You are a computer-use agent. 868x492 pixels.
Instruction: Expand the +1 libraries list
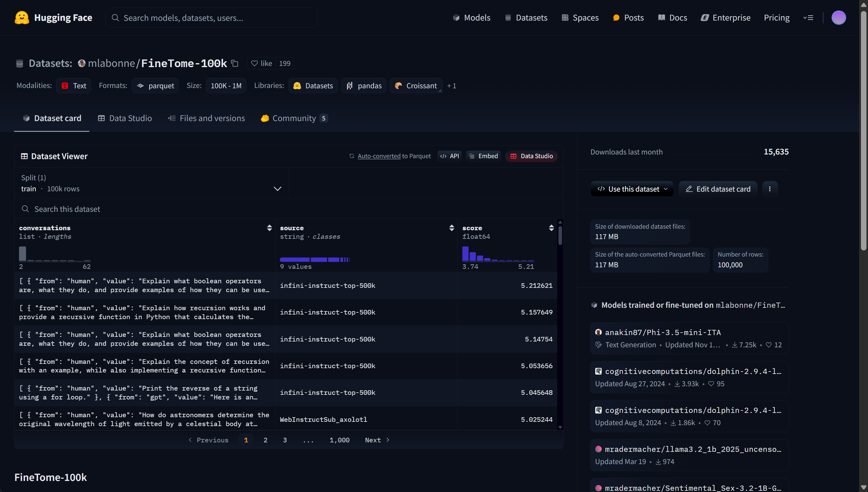(451, 86)
